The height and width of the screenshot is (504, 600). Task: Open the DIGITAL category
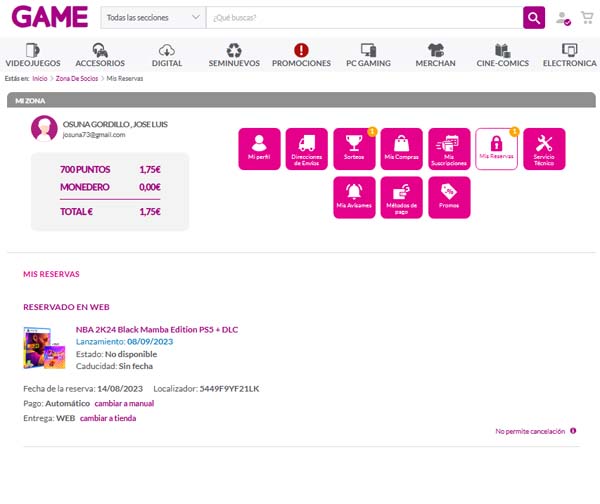coord(167,55)
